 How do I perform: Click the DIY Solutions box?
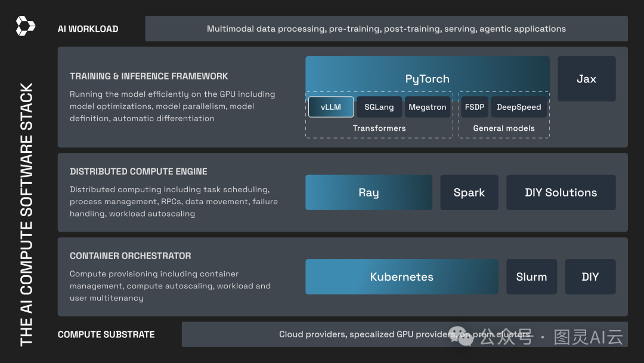pyautogui.click(x=561, y=192)
